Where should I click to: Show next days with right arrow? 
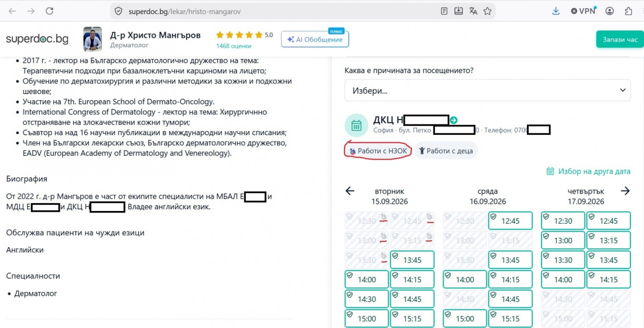coord(625,191)
